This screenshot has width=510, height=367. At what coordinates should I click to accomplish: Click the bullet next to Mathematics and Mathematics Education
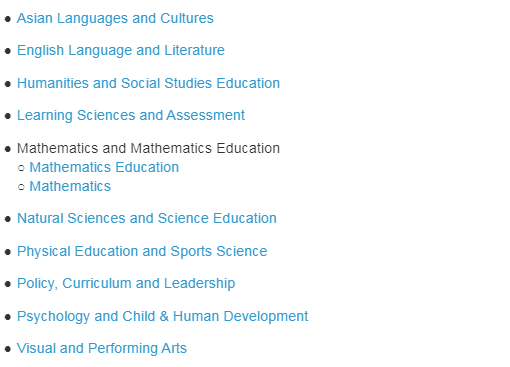coord(8,149)
